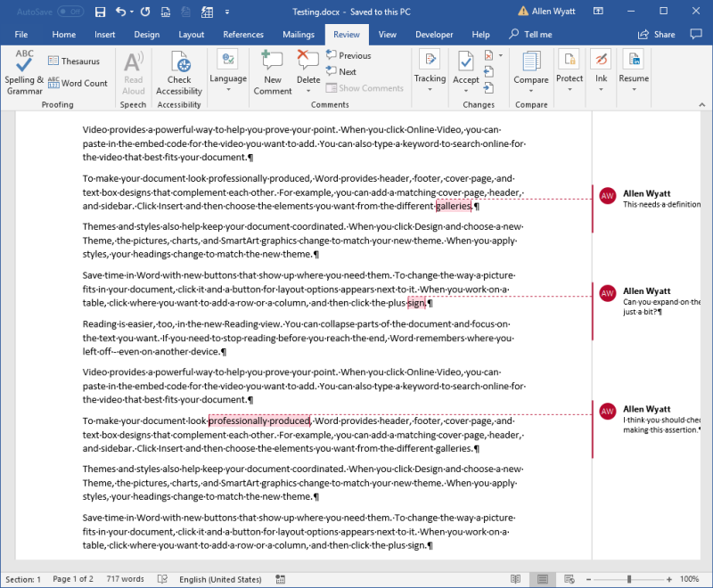The width and height of the screenshot is (713, 588).
Task: Open Ribbon Display Options
Action: (x=598, y=12)
